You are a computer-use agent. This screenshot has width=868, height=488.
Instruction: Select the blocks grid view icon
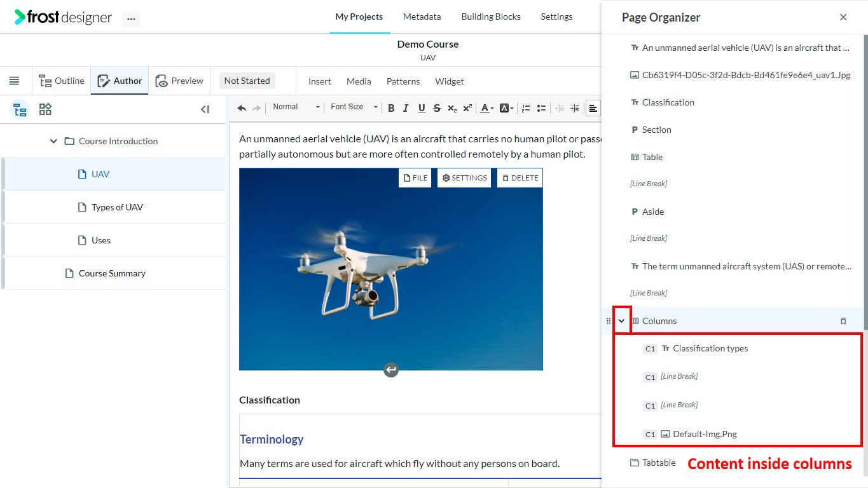coord(45,109)
